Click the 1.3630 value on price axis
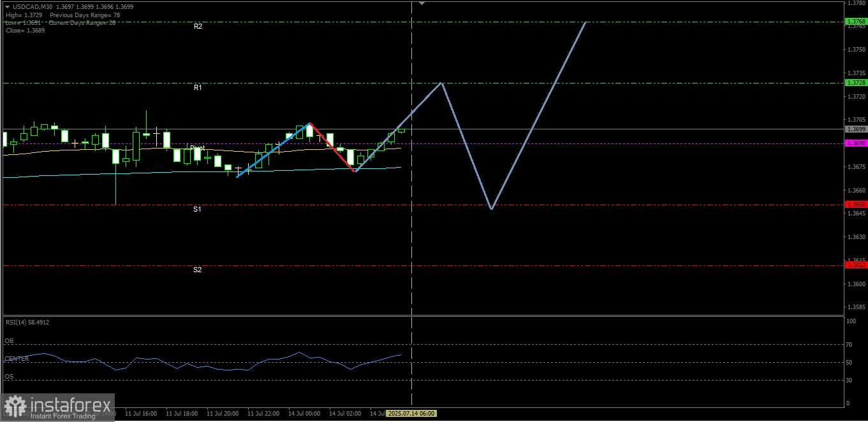The width and height of the screenshot is (868, 422). (855, 236)
